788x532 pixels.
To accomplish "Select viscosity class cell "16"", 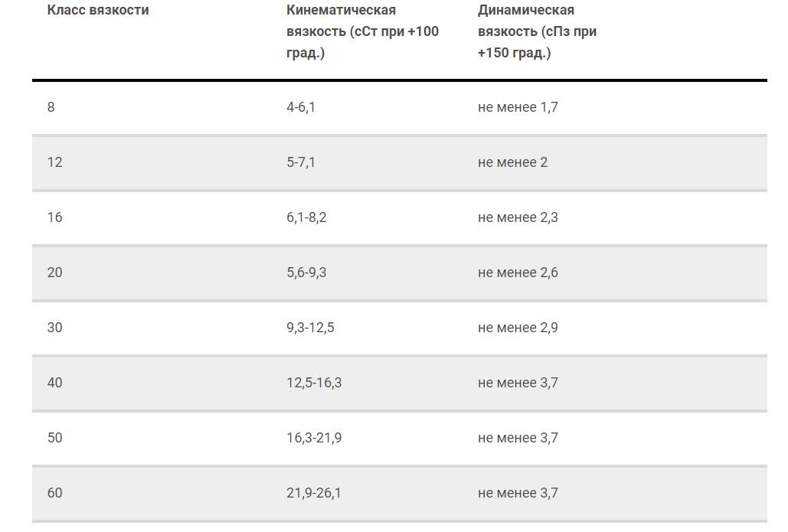I will 54,217.
